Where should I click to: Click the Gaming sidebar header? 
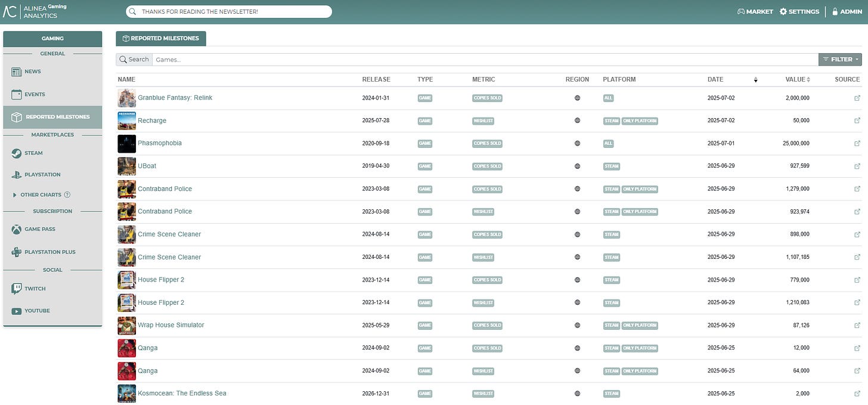click(x=52, y=38)
